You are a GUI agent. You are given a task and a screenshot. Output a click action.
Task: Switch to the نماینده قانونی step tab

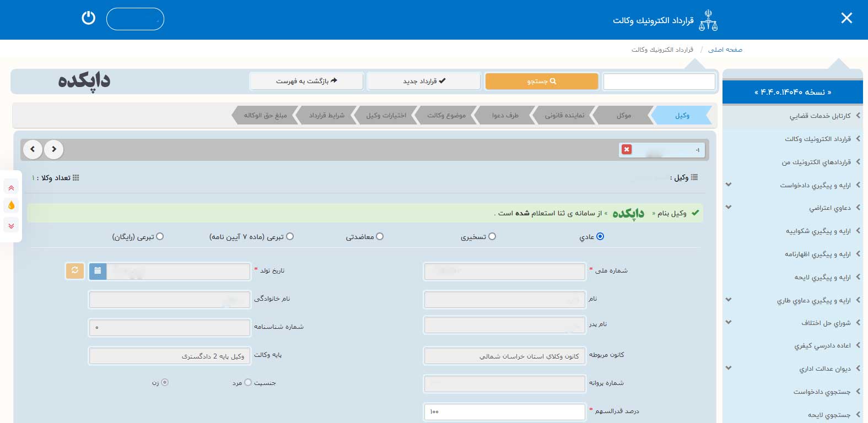pyautogui.click(x=564, y=115)
